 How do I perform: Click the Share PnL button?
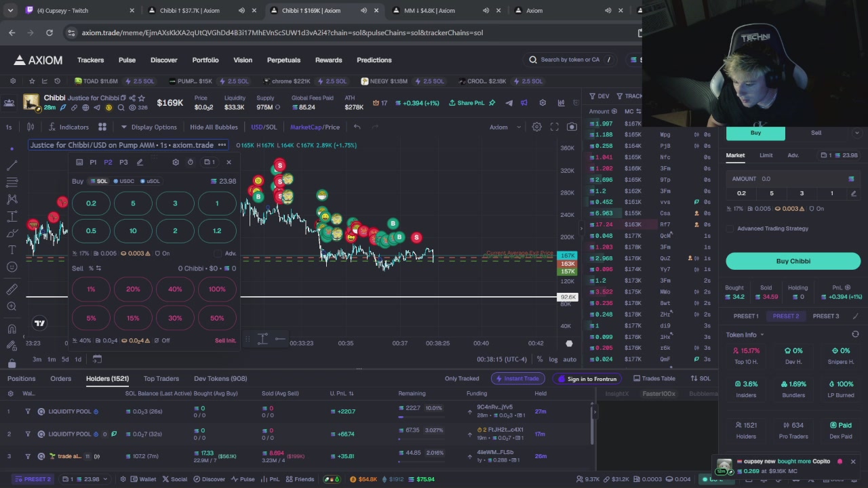pos(467,103)
